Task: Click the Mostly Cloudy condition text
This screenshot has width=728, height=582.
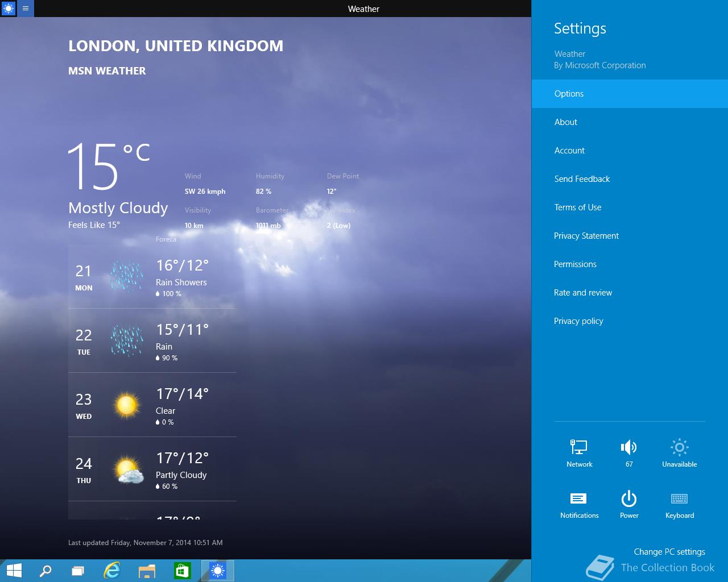Action: 118,208
